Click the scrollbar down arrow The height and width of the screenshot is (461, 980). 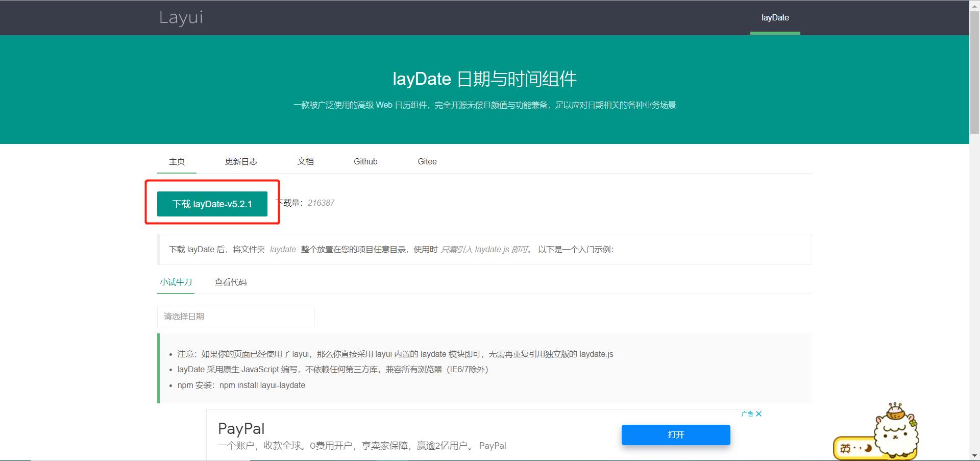(974, 456)
